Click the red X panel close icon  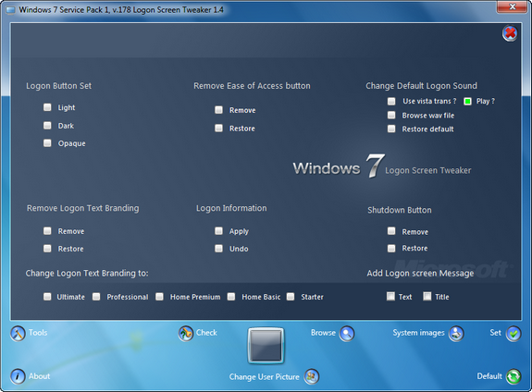tap(510, 33)
